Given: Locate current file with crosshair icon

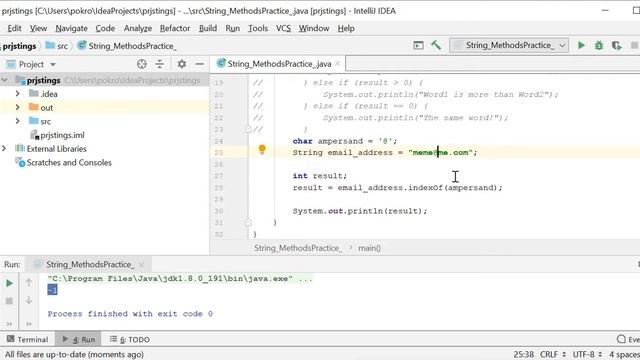Looking at the screenshot, I should tap(142, 64).
